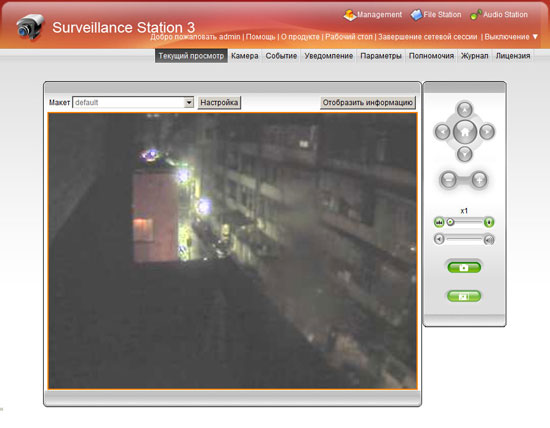Zoom in with the plus button
Screen dimensions: 550x428
click(x=479, y=180)
